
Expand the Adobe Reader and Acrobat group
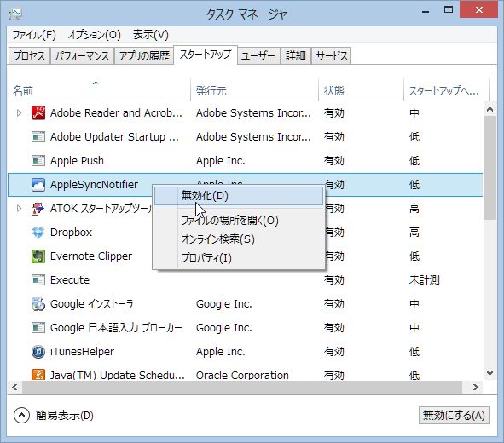[x=19, y=113]
